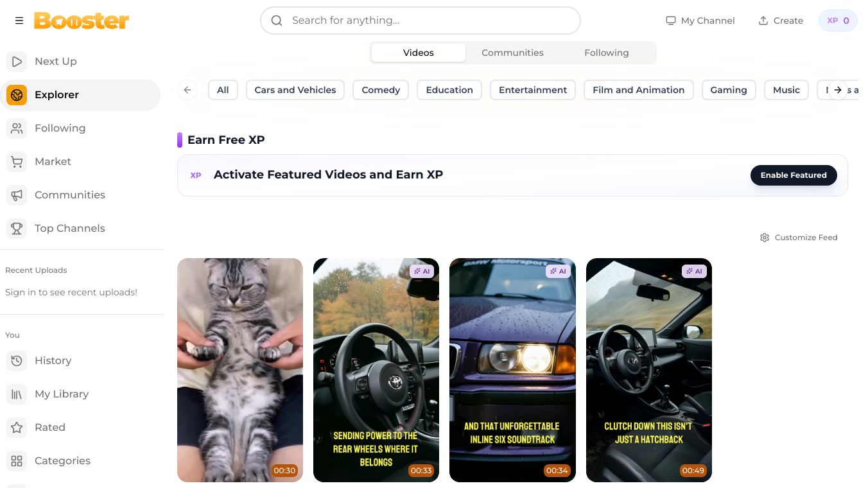This screenshot has width=868, height=488.
Task: Click AI badge on rear wheels video
Action: pos(422,272)
